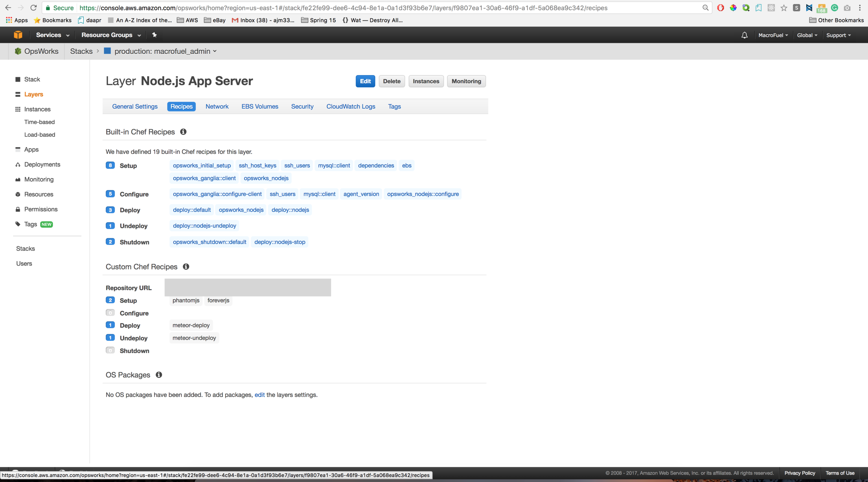The width and height of the screenshot is (868, 482).
Task: Open the opsworks_ganglia::client recipe link
Action: point(204,178)
